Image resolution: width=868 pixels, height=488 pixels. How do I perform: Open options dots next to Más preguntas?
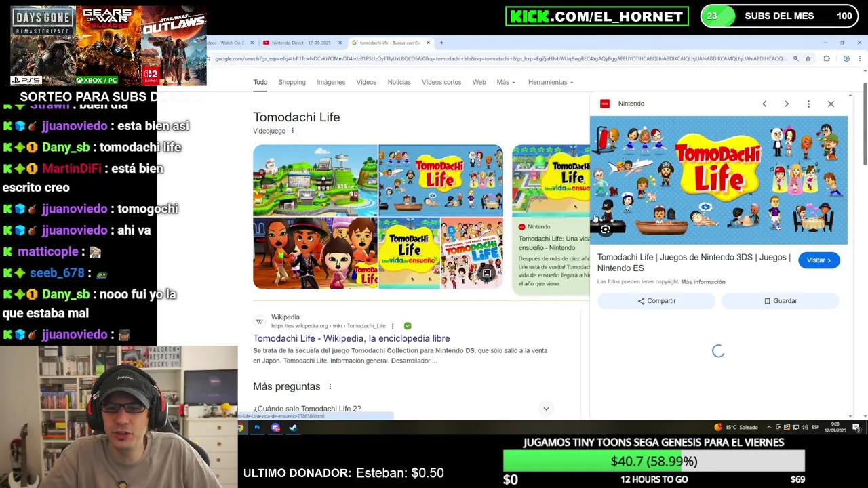(x=330, y=386)
